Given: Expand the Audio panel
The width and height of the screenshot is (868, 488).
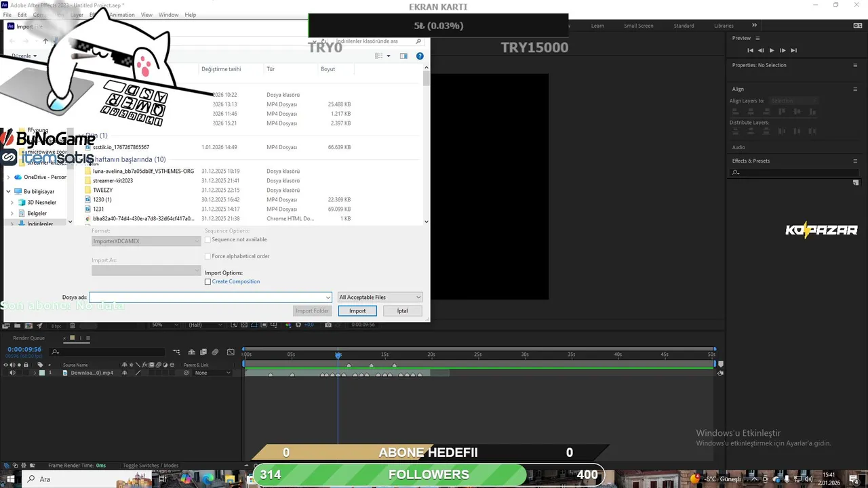Looking at the screenshot, I should [738, 147].
